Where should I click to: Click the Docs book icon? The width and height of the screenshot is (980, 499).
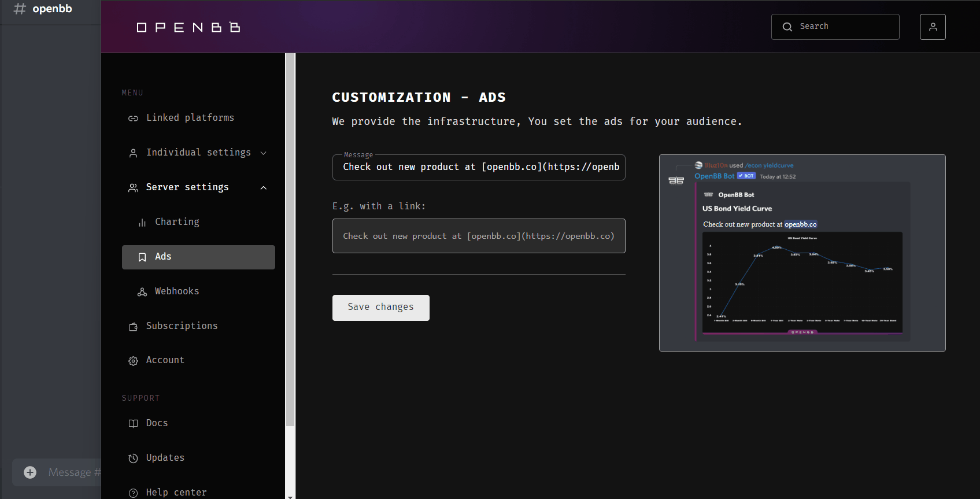tap(133, 424)
